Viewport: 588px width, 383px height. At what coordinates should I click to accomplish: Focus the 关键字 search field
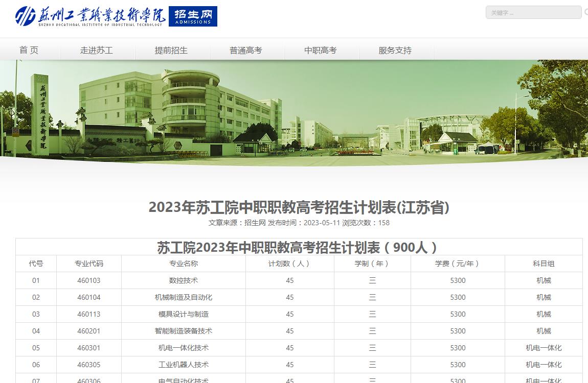click(533, 12)
